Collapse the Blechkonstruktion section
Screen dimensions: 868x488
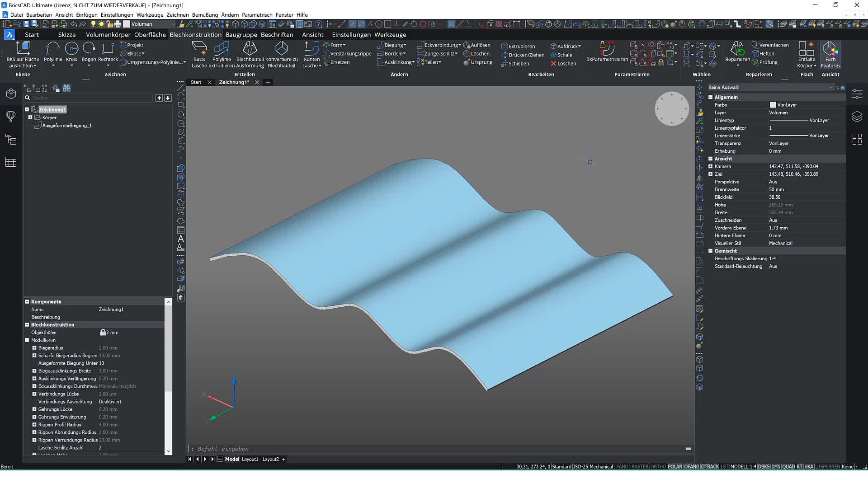click(27, 325)
